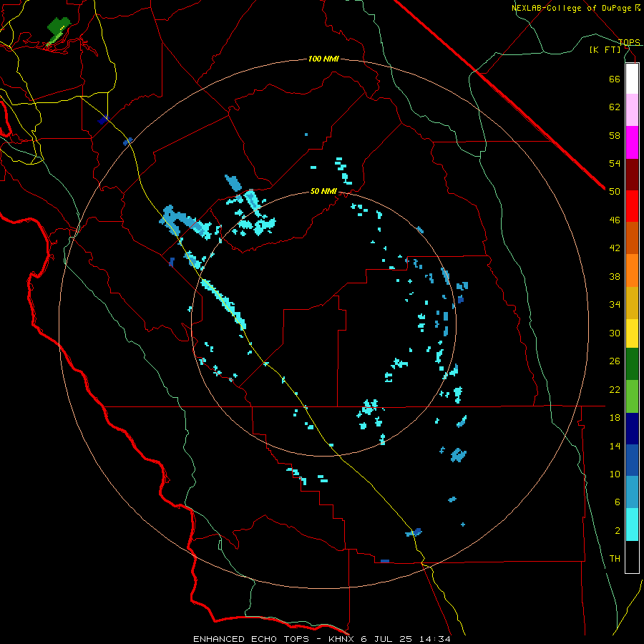Click the [K FT] units label

tap(605, 50)
